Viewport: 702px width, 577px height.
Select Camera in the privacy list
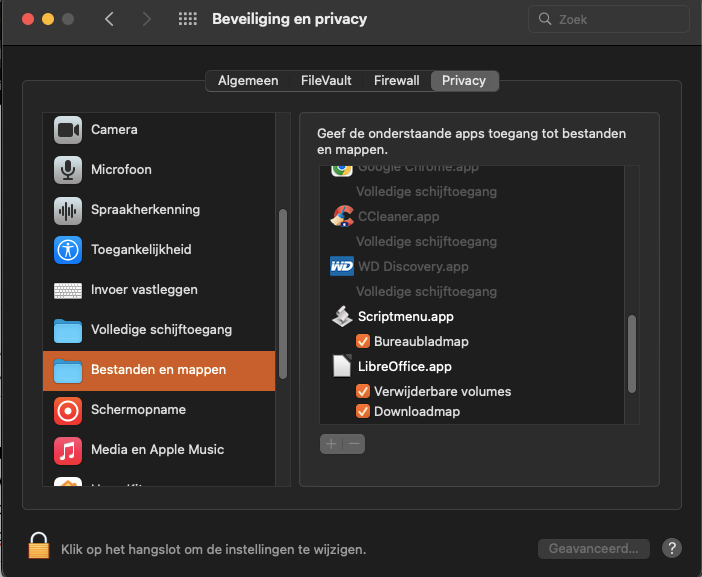point(159,130)
